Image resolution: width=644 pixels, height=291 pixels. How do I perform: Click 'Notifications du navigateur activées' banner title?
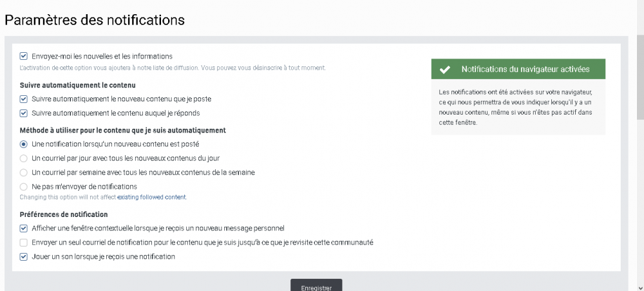pyautogui.click(x=526, y=70)
